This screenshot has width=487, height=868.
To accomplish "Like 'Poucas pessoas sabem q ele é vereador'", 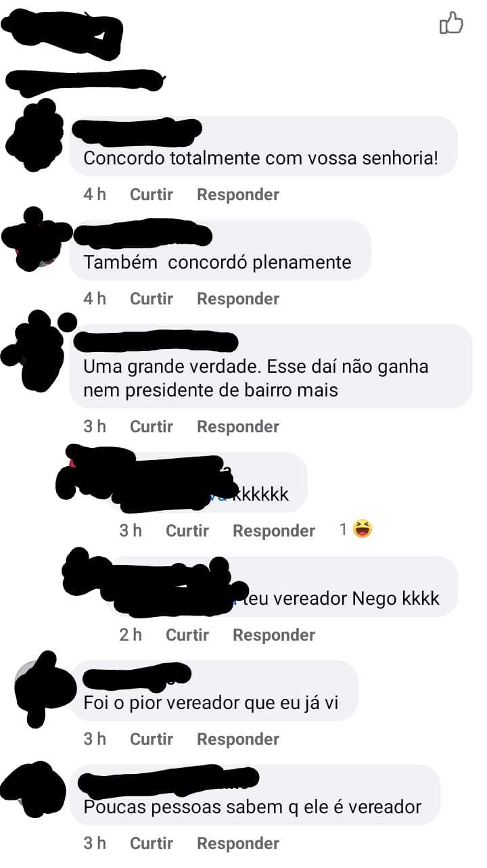I will (152, 844).
